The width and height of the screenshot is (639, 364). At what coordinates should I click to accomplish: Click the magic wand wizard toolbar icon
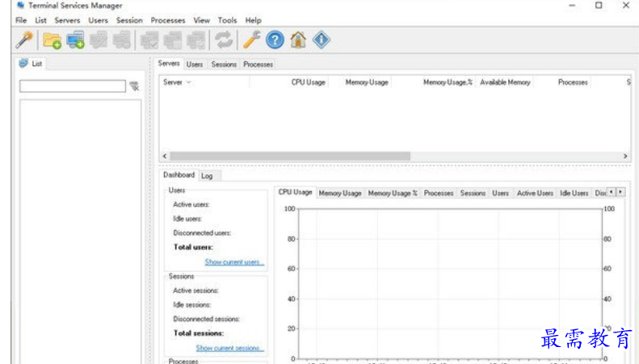point(24,40)
